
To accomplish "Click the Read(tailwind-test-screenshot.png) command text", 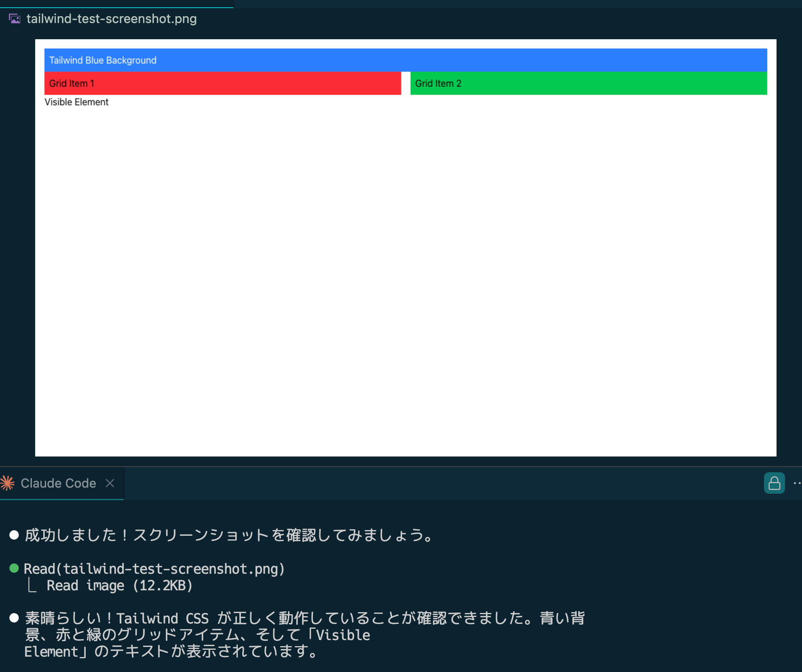I will tap(154, 569).
